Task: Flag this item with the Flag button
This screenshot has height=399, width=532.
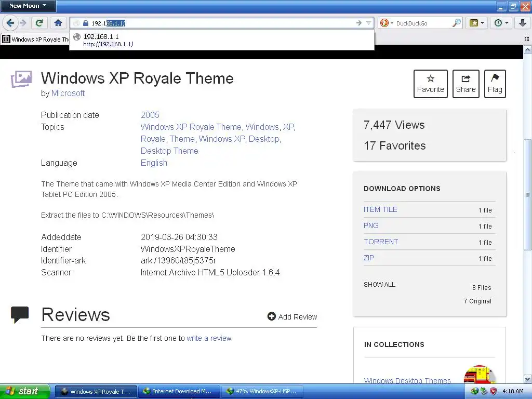Action: pos(495,84)
